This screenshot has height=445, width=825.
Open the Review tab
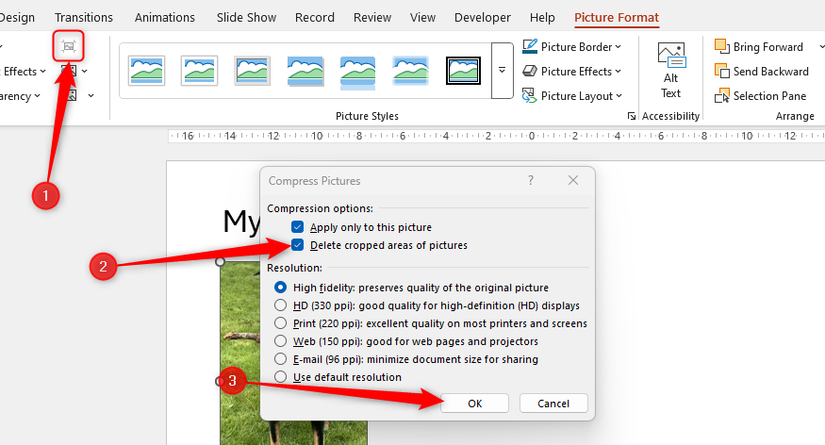point(373,17)
